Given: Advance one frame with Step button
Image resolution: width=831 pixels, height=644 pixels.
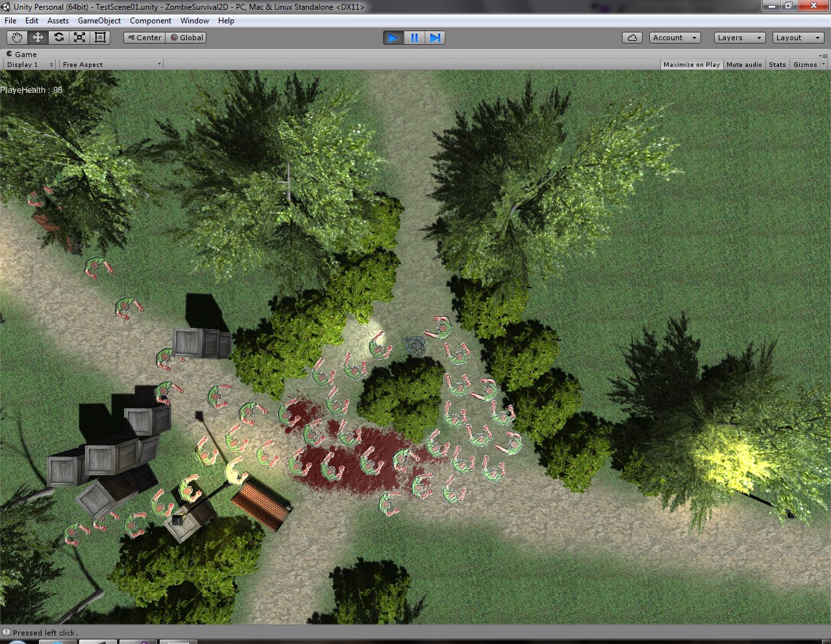Looking at the screenshot, I should 435,38.
